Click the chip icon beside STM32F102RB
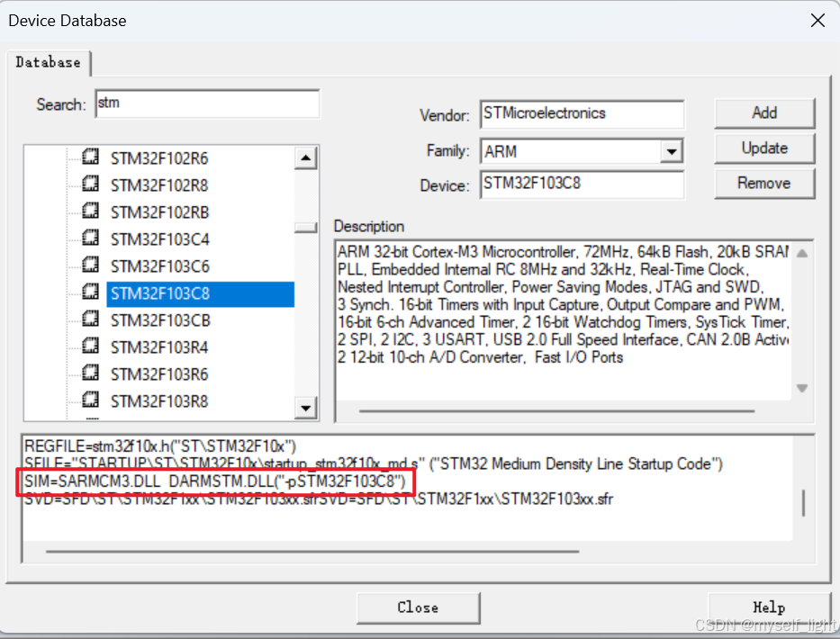840x639 pixels. 91,211
